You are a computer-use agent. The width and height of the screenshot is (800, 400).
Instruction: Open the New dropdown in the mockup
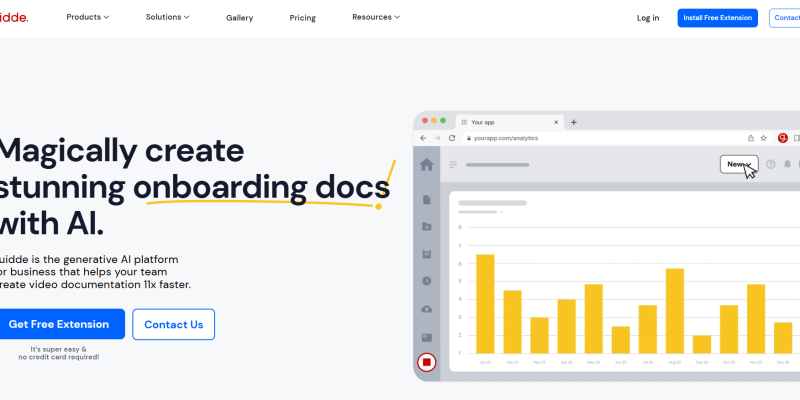click(738, 164)
